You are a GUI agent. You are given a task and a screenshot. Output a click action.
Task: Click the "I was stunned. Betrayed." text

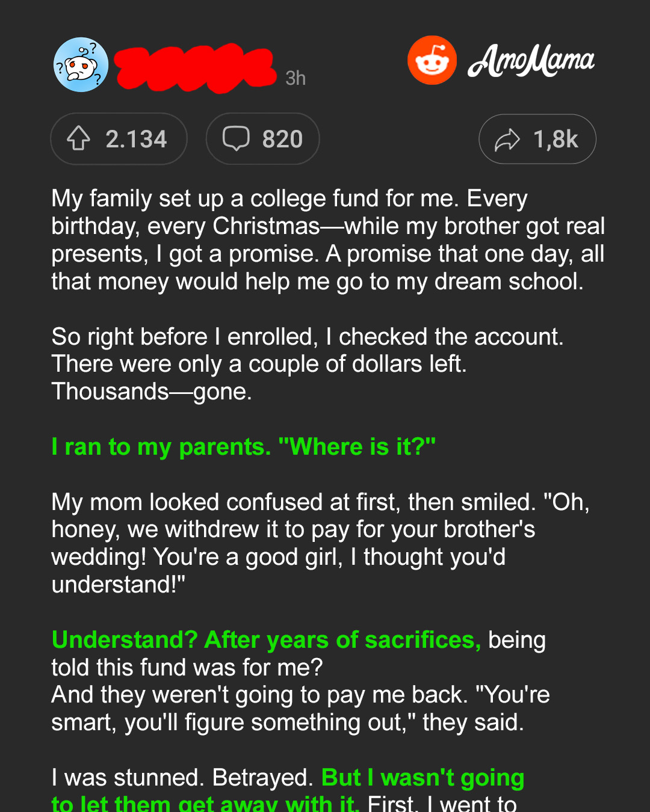click(x=182, y=778)
